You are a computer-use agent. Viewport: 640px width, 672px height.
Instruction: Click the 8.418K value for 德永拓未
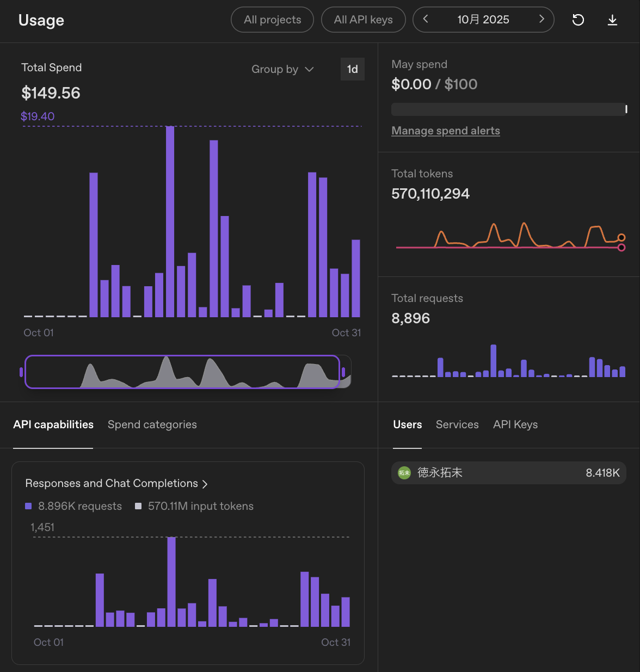click(x=602, y=473)
